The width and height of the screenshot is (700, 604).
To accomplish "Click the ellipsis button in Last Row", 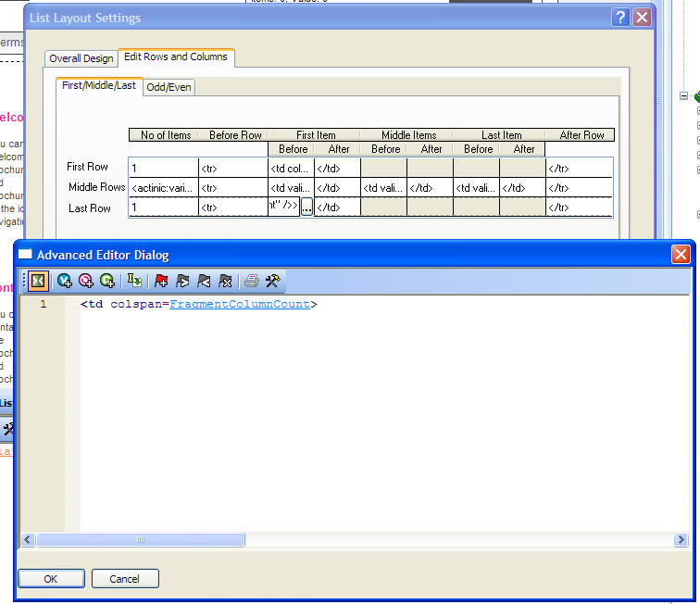I will coord(307,208).
